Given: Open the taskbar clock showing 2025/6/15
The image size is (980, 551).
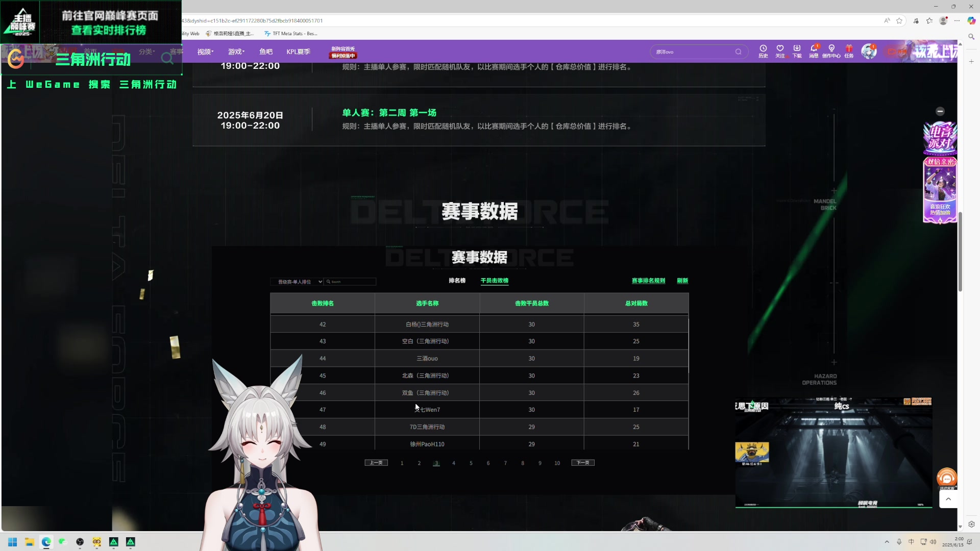Looking at the screenshot, I should (x=952, y=542).
